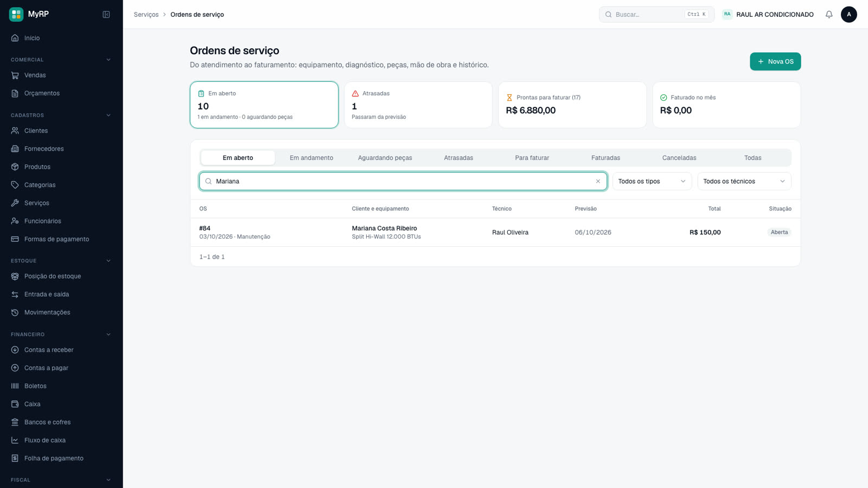
Task: Expand the FISCAL sidebar section
Action: tap(108, 480)
